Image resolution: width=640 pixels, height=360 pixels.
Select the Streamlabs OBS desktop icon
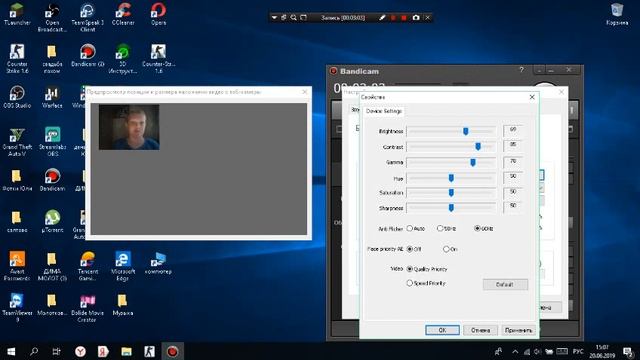click(52, 142)
